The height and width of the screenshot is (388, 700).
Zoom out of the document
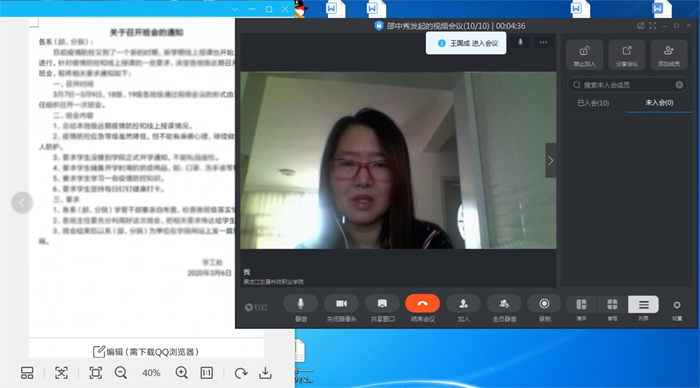point(121,373)
